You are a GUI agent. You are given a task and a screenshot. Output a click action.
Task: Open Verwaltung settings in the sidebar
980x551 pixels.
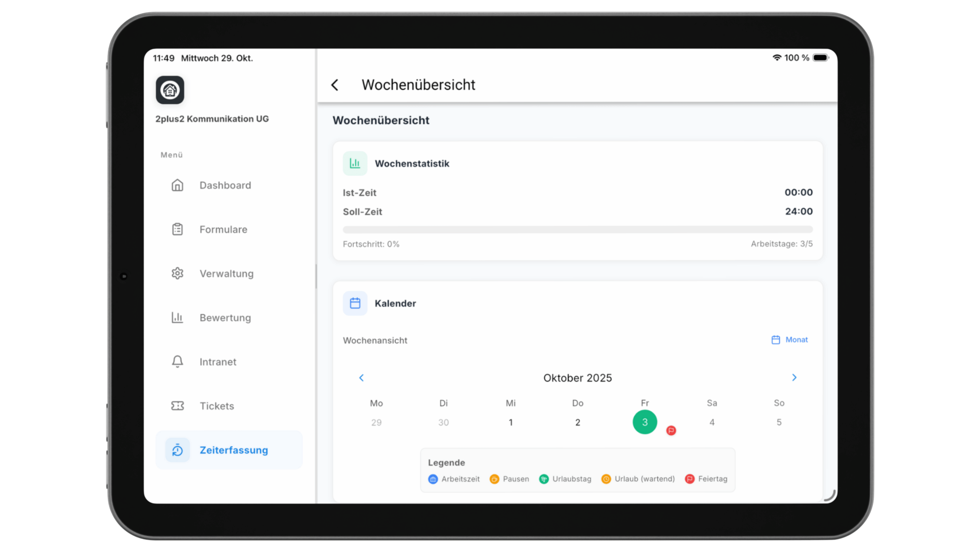tap(226, 274)
